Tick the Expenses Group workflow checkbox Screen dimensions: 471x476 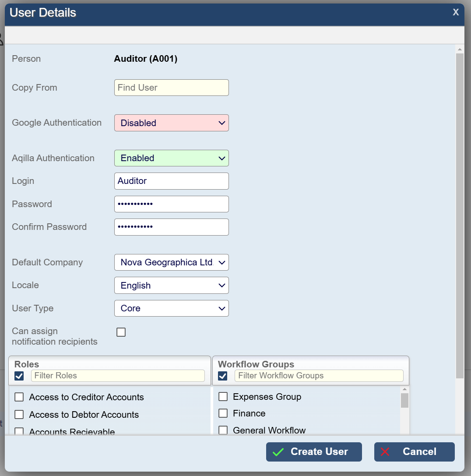(223, 397)
